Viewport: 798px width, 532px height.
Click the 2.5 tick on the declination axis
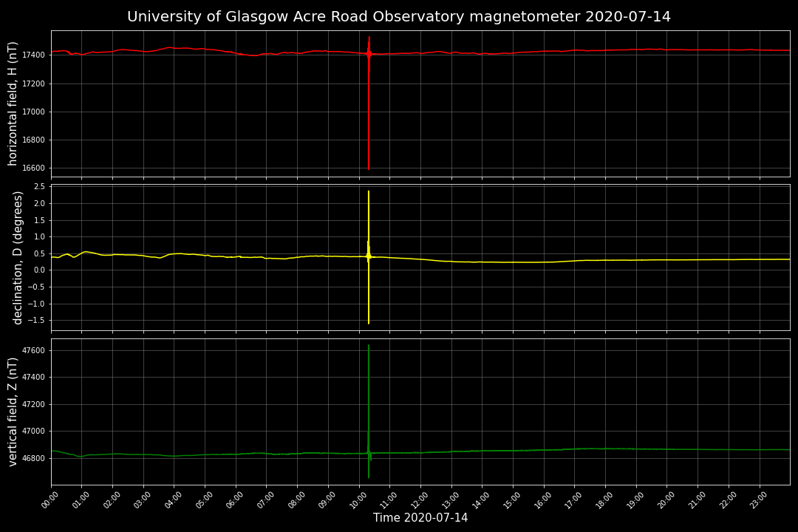coord(39,187)
